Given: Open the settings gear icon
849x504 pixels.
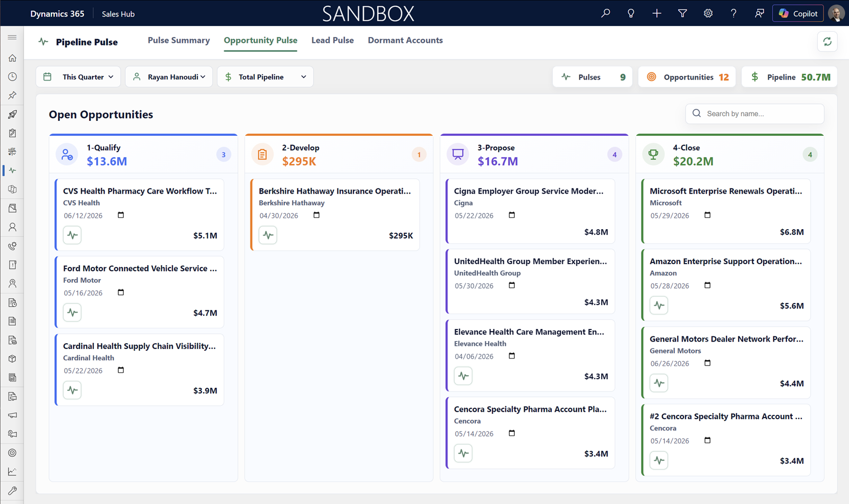Looking at the screenshot, I should pos(708,13).
